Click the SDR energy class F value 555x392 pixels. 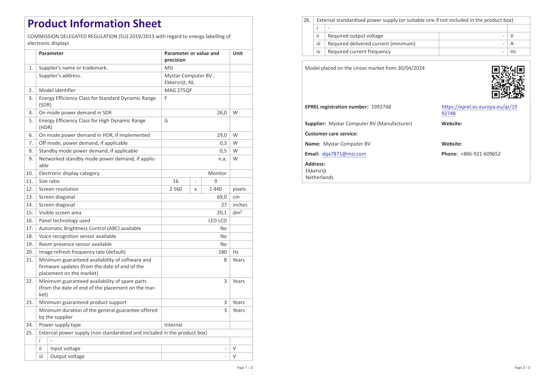tap(166, 98)
